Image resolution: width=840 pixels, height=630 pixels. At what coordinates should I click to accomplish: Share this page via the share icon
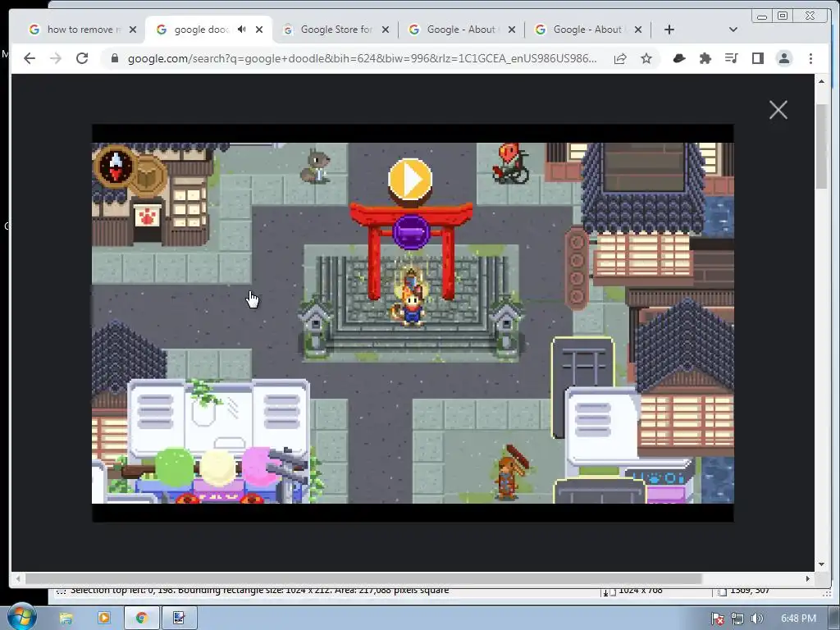pyautogui.click(x=620, y=58)
